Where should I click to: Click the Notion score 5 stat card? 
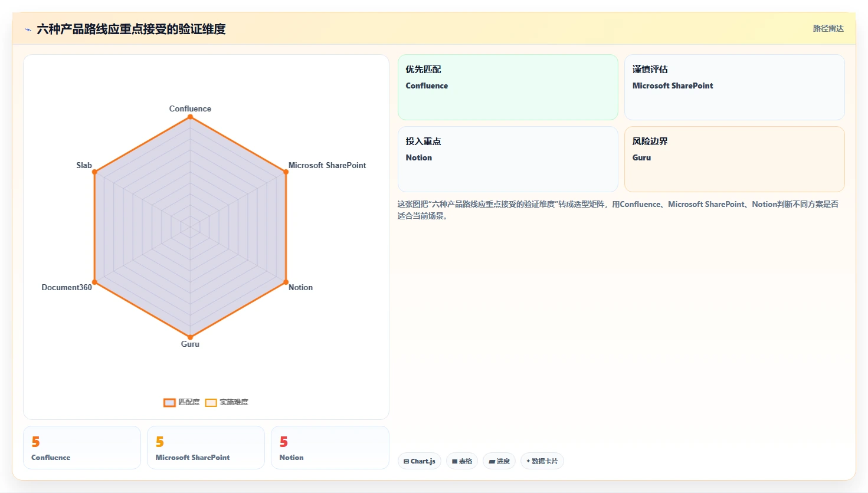click(x=330, y=448)
